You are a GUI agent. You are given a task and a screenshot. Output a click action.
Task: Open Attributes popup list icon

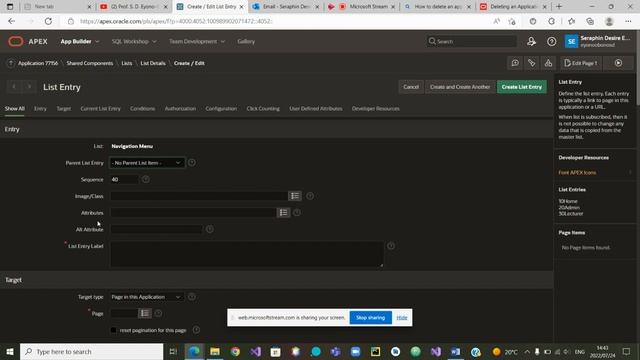point(283,213)
